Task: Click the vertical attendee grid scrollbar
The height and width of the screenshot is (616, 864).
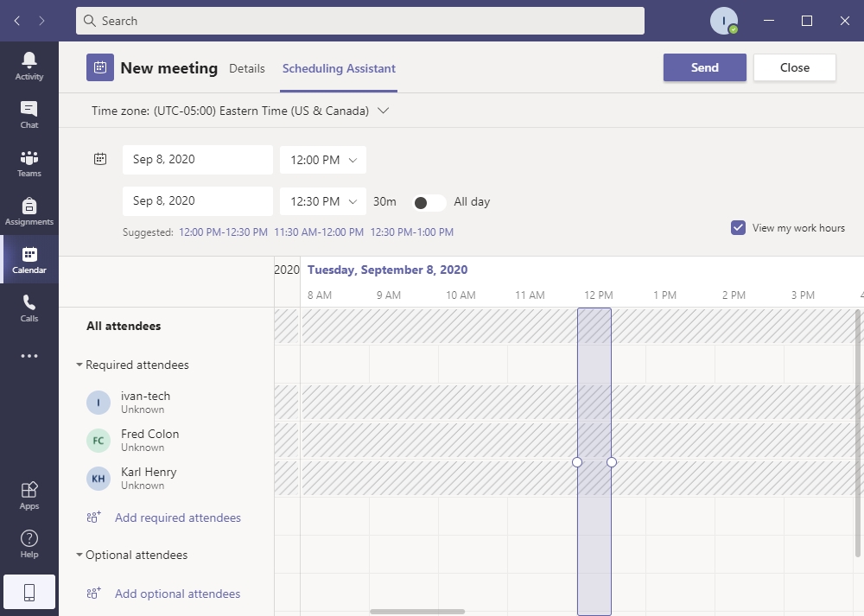Action: [x=858, y=433]
